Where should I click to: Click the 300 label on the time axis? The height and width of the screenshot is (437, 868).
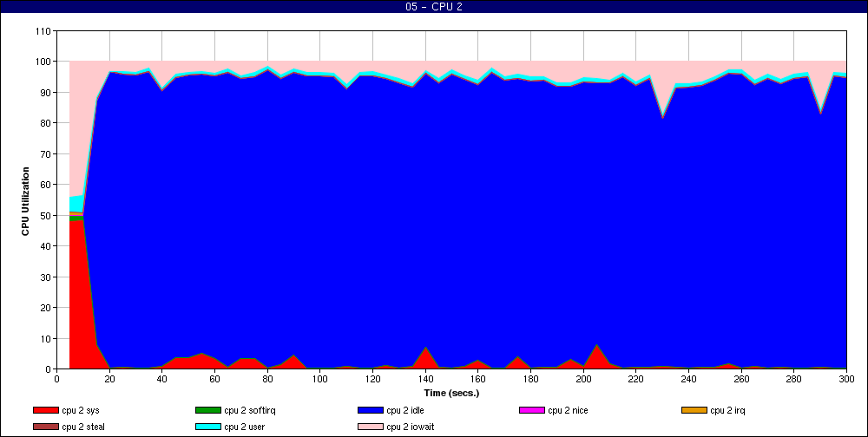847,379
